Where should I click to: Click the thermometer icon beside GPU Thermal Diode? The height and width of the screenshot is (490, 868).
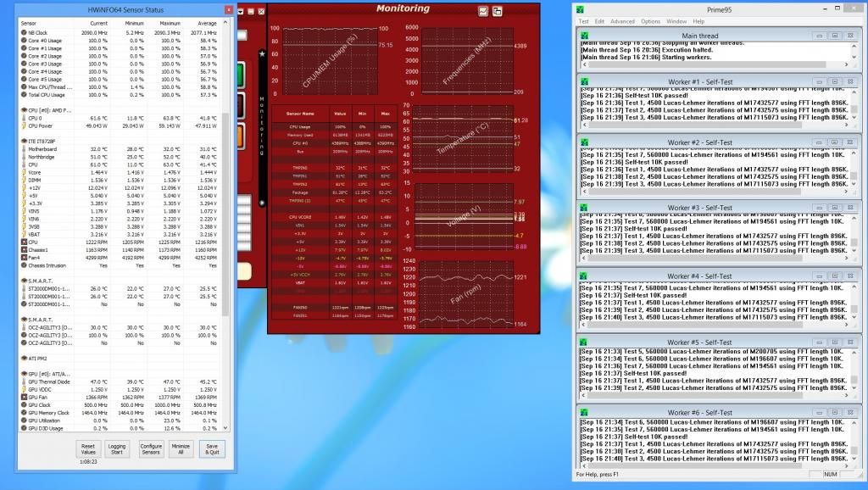coord(24,381)
